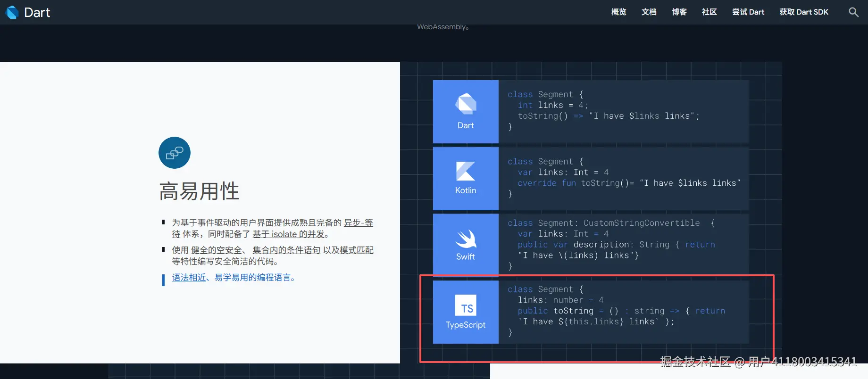Go to 尝试 Dart in navigation
Viewport: 868px width, 379px height.
click(x=748, y=12)
